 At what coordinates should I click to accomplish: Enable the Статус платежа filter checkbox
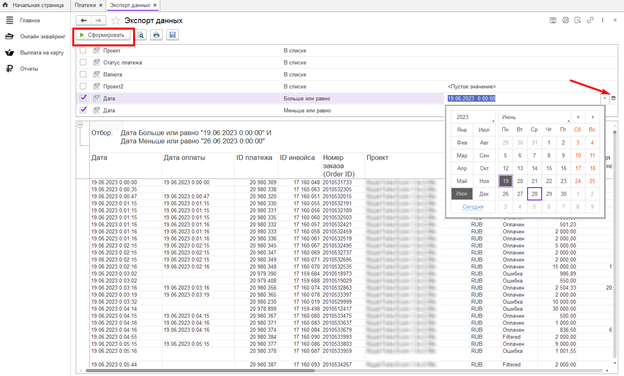(x=83, y=62)
